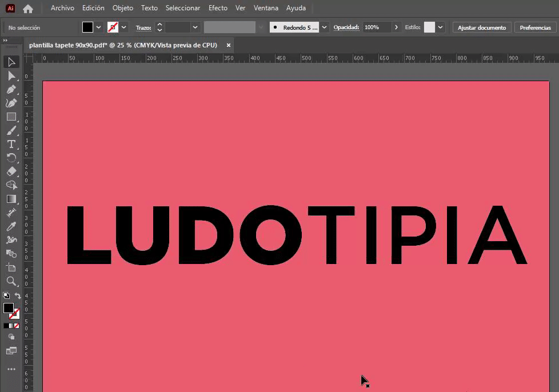Reset to default fill and stroke
The height and width of the screenshot is (392, 559).
[6, 295]
